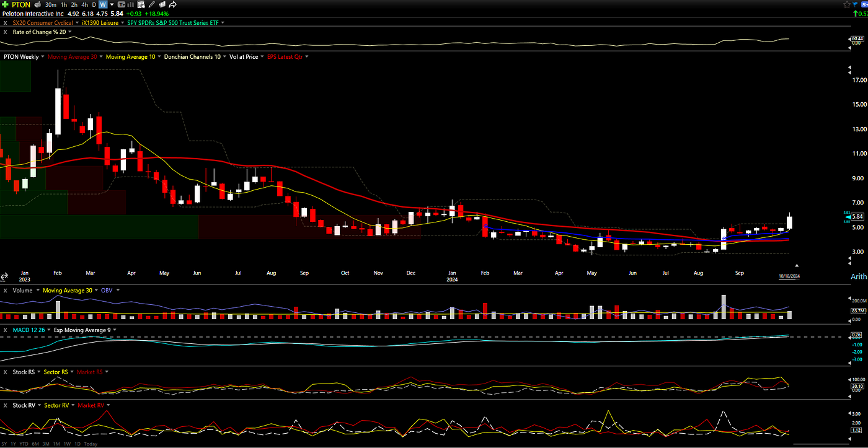Open the Vol at Price dropdown
This screenshot has width=868, height=448.
pos(262,56)
